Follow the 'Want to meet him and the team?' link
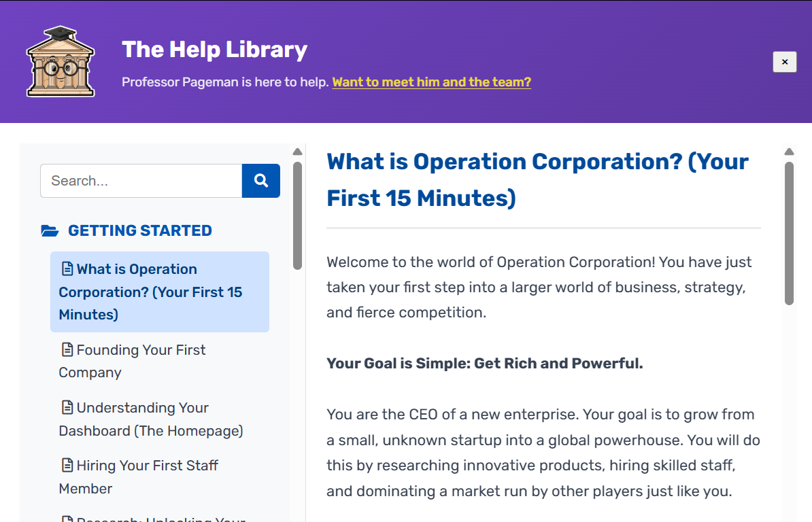 point(431,82)
